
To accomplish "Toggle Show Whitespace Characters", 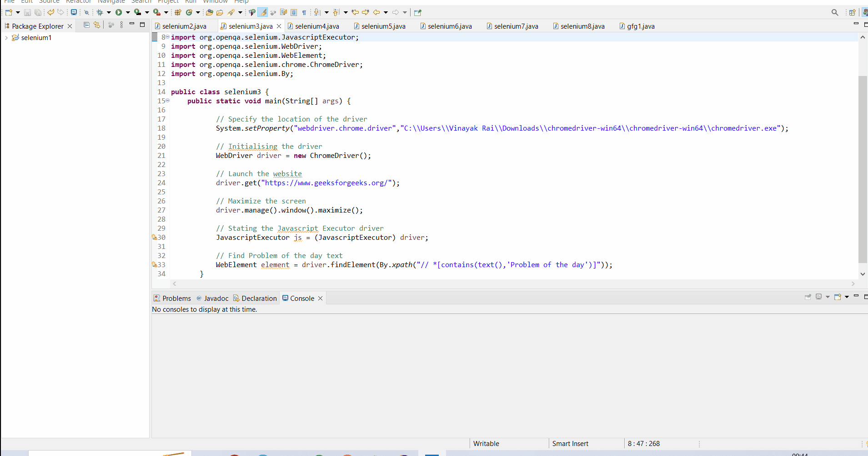I will 304,12.
